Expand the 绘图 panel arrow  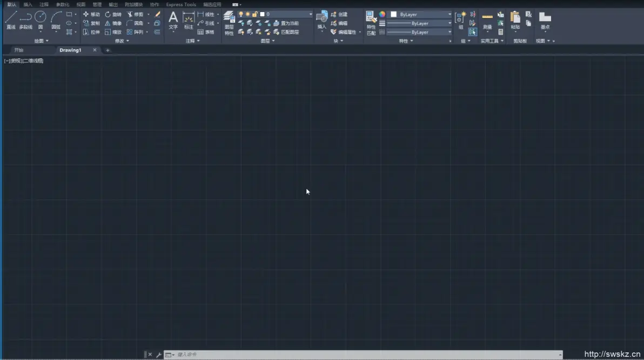tap(47, 41)
